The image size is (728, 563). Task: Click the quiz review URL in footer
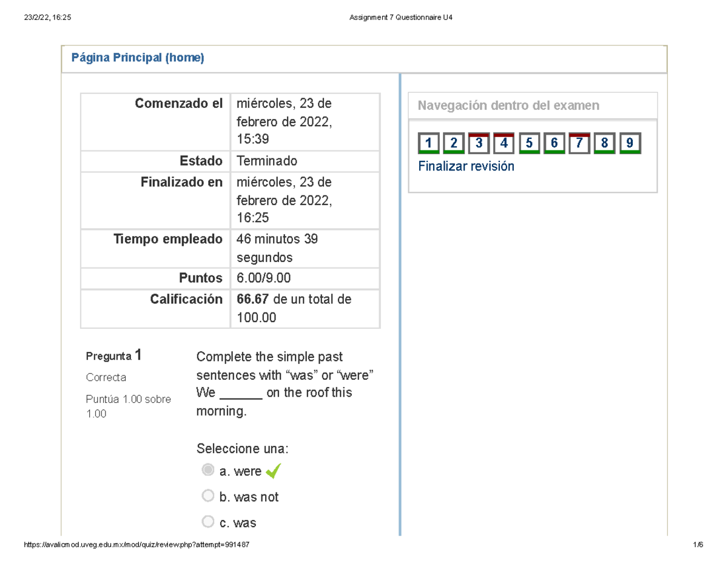point(135,545)
